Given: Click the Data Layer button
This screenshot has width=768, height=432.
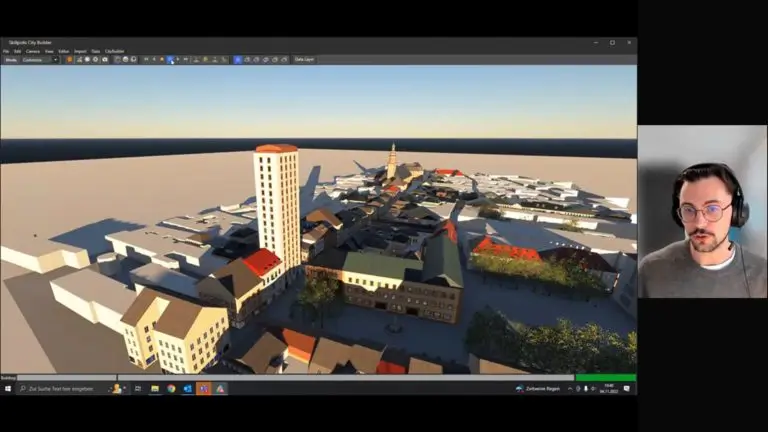Looking at the screenshot, I should click(x=304, y=60).
